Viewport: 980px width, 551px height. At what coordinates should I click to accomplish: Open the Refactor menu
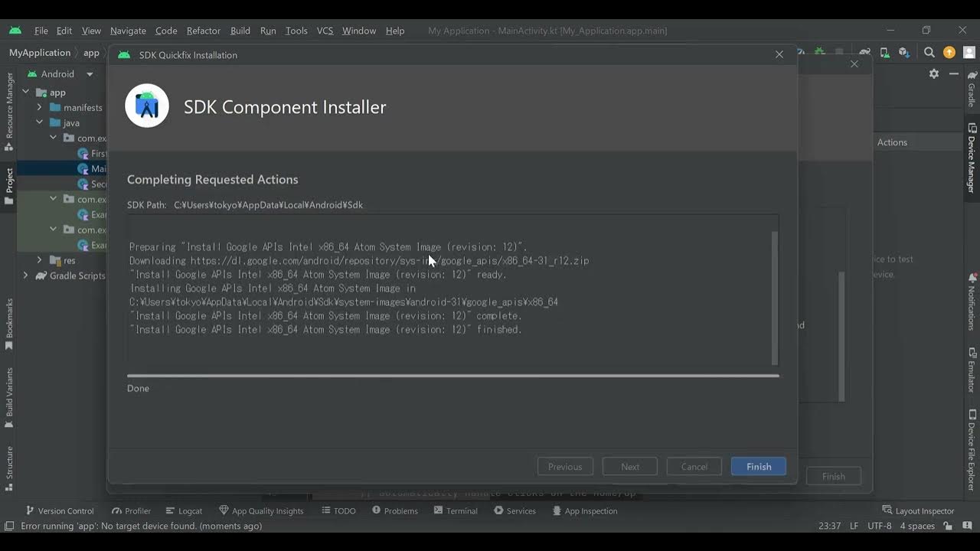point(203,31)
